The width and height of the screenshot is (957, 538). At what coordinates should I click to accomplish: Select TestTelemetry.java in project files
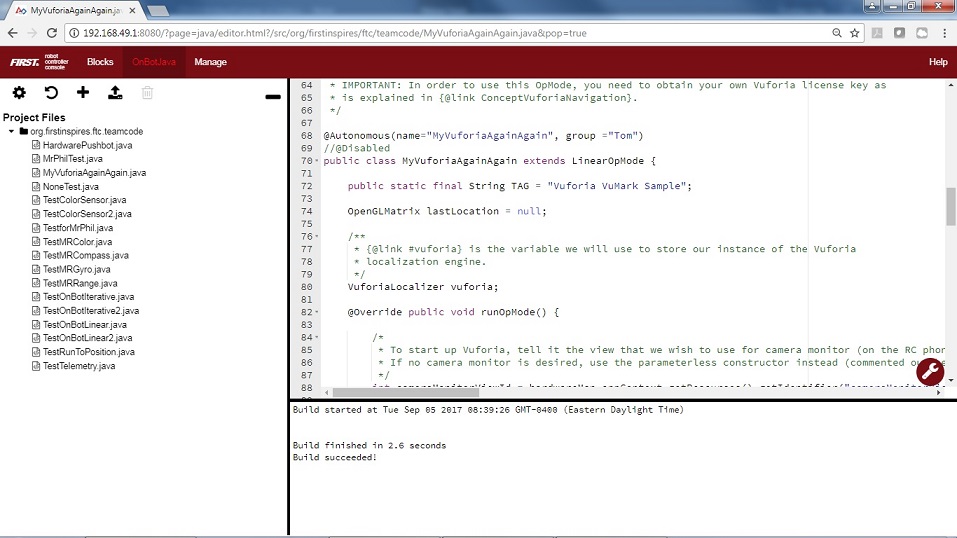(x=78, y=366)
